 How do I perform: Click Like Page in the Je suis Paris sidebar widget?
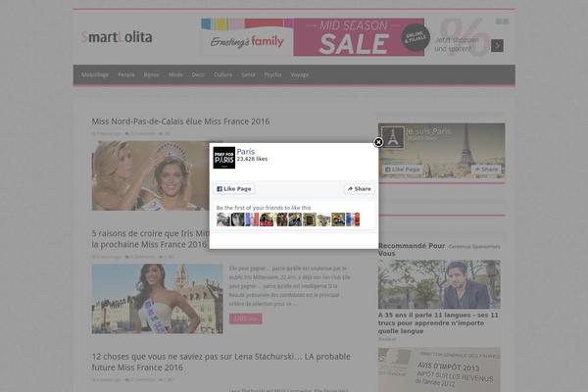(x=403, y=170)
